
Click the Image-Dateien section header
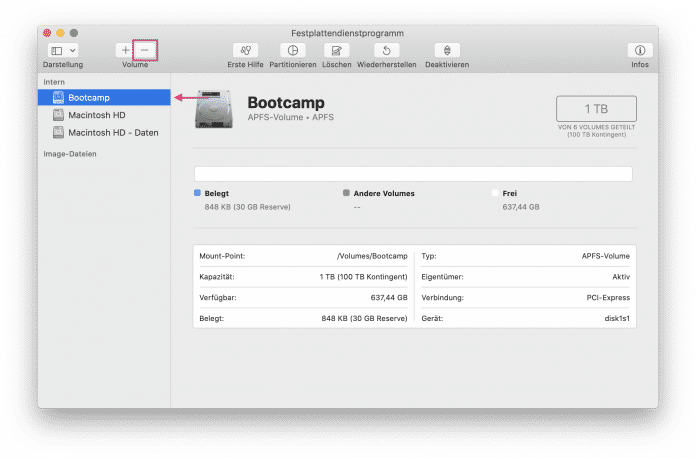pos(70,155)
